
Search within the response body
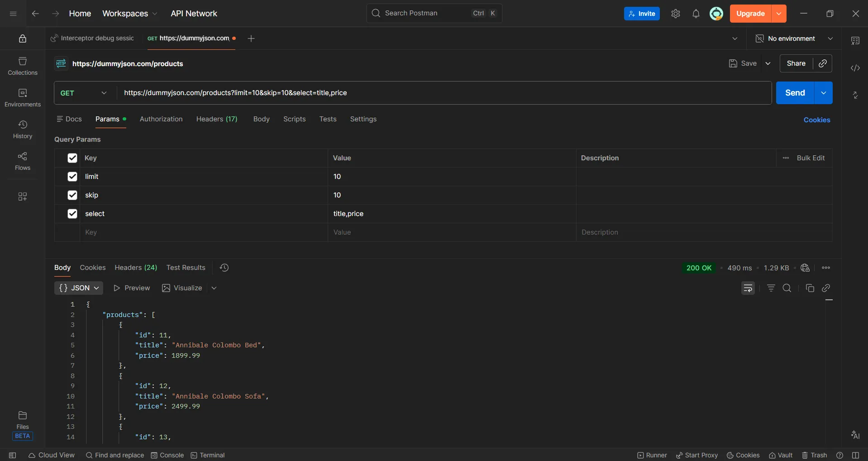[x=787, y=288]
